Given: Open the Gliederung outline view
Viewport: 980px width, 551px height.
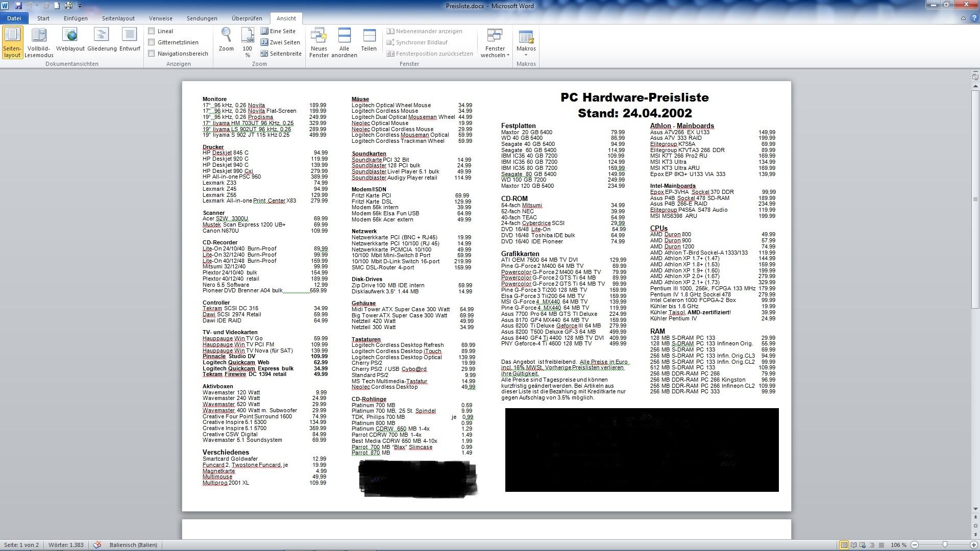Looking at the screenshot, I should click(102, 36).
